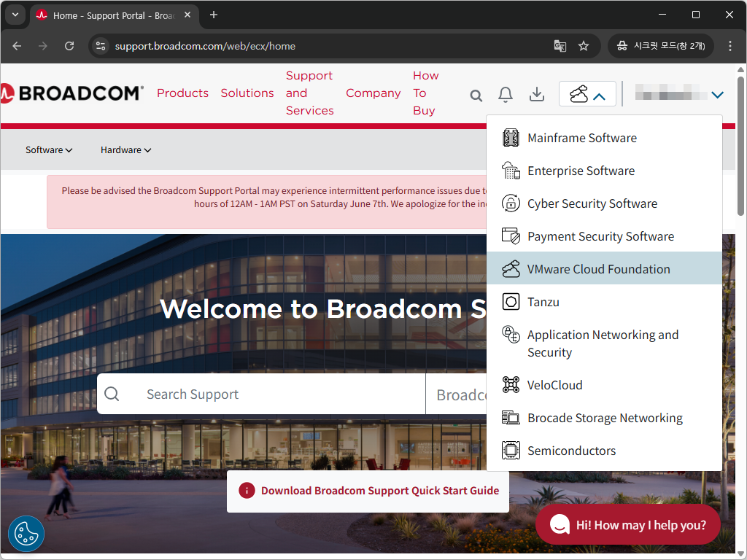This screenshot has height=560, width=747.
Task: Open the tab search dropdown arrow
Action: coord(15,15)
